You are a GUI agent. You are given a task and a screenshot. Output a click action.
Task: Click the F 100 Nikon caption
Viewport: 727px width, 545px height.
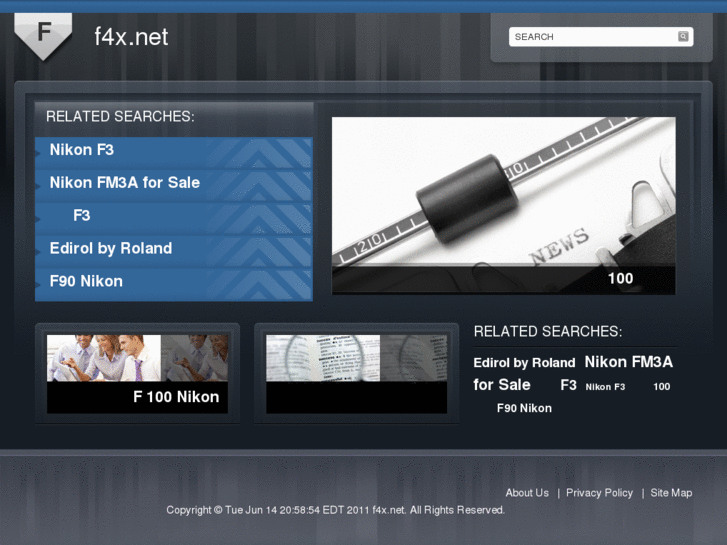coord(176,397)
